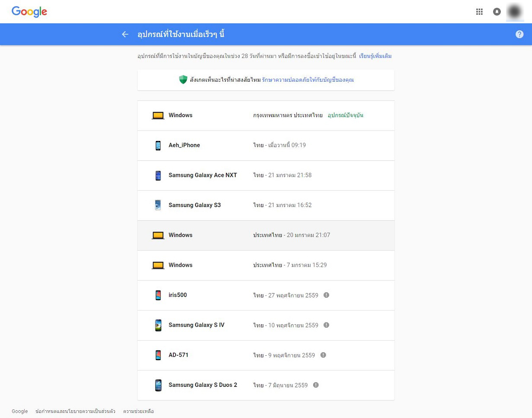
Task: Click the Aeh_iPhone phone icon
Action: pos(158,146)
